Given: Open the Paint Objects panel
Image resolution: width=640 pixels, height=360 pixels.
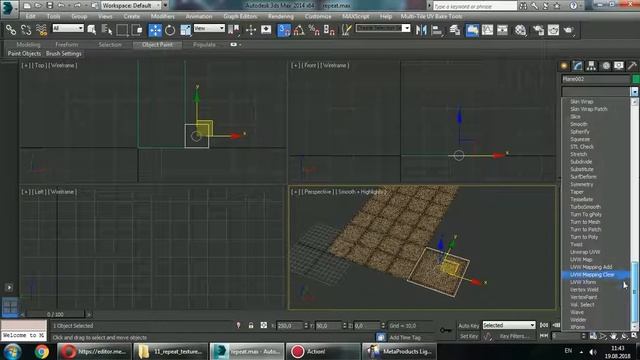Looking at the screenshot, I should point(24,53).
